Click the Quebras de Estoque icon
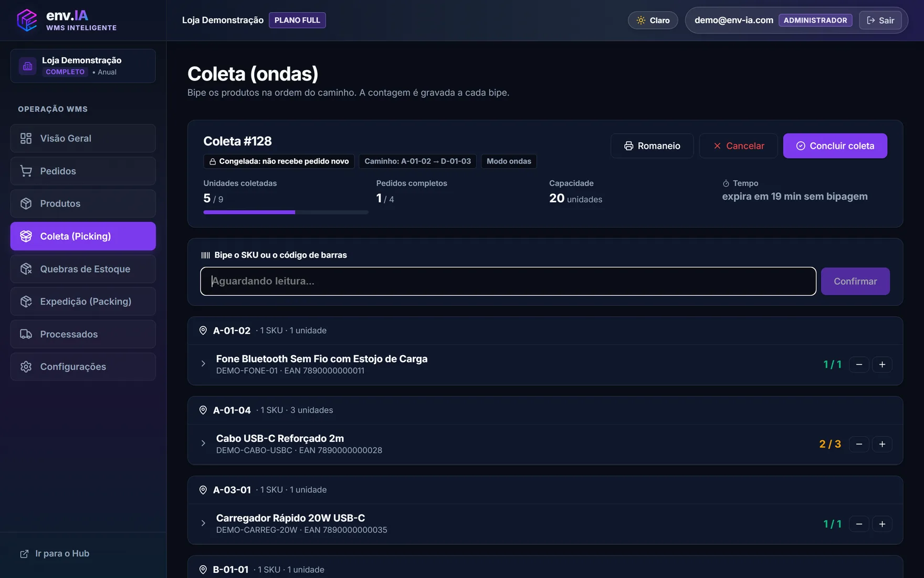This screenshot has width=924, height=578. 26,269
